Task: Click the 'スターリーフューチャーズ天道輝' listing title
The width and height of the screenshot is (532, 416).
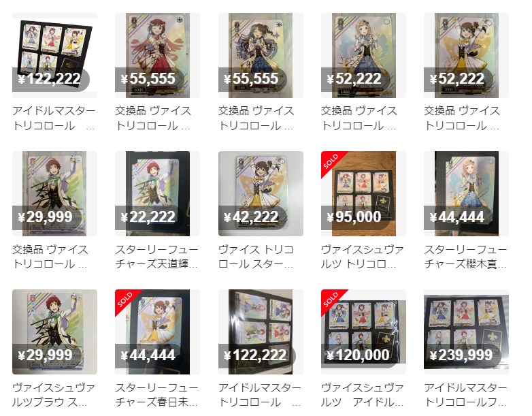Action: coord(156,257)
